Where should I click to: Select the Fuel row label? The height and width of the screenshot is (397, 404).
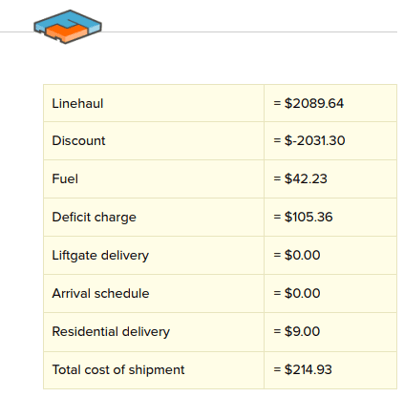(x=65, y=179)
